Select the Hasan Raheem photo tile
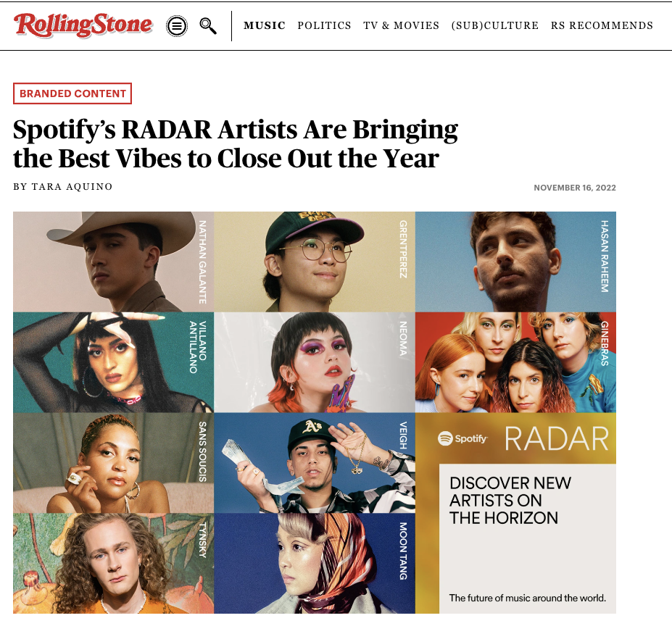Screen dimensions: 672x626 [515, 262]
